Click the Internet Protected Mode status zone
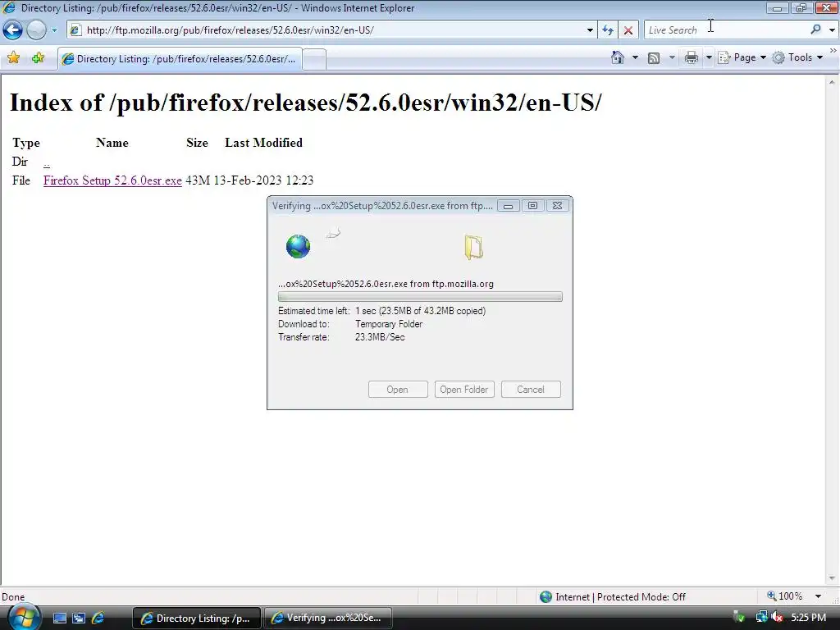This screenshot has width=840, height=630. (612, 597)
